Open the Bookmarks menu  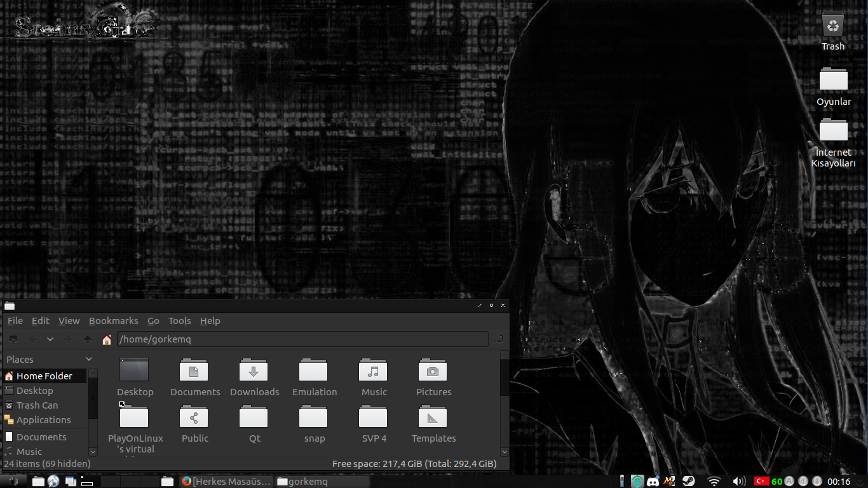coord(114,321)
